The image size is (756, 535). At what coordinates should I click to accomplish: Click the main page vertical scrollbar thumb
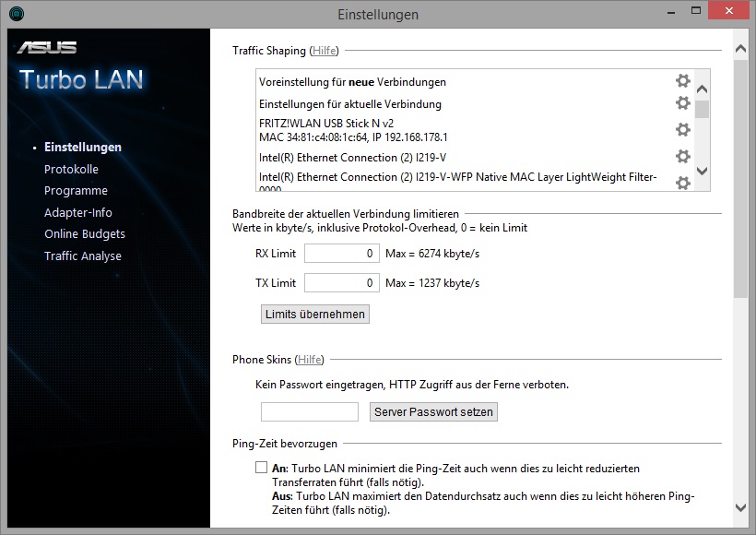click(740, 179)
